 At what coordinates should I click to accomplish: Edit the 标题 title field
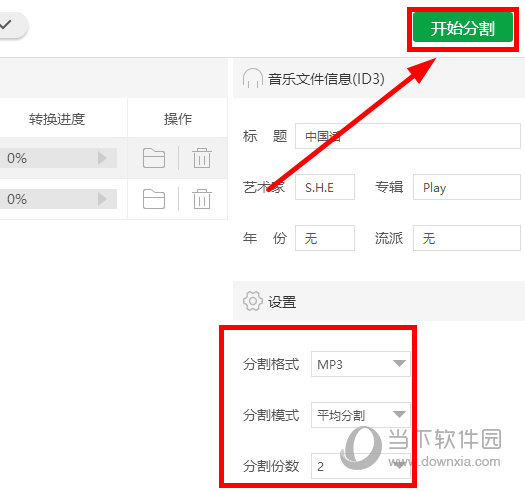pos(408,136)
